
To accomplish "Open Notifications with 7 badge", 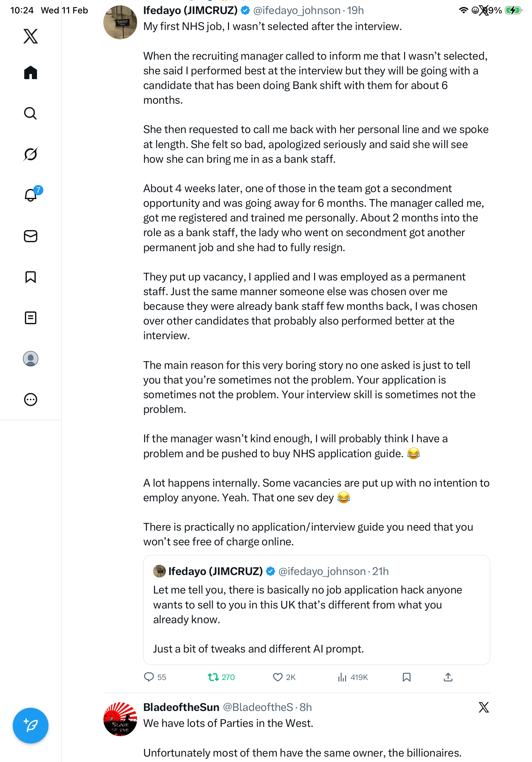I will coord(31,195).
